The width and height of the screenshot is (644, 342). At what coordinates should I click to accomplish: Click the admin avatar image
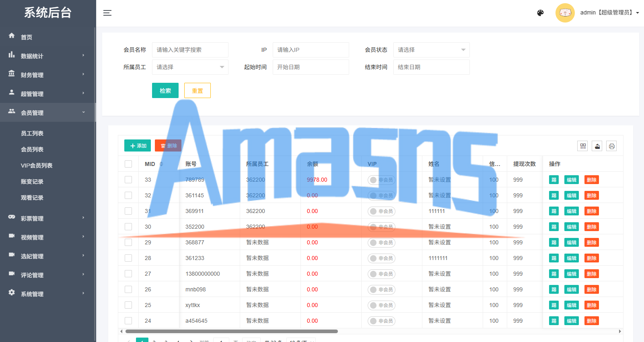point(565,13)
